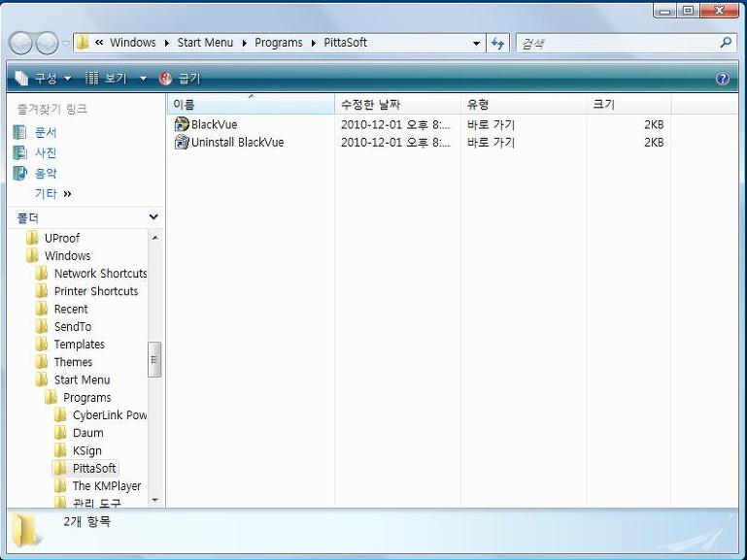Click the 사진 pictures icon
The height and width of the screenshot is (560, 747).
point(19,152)
